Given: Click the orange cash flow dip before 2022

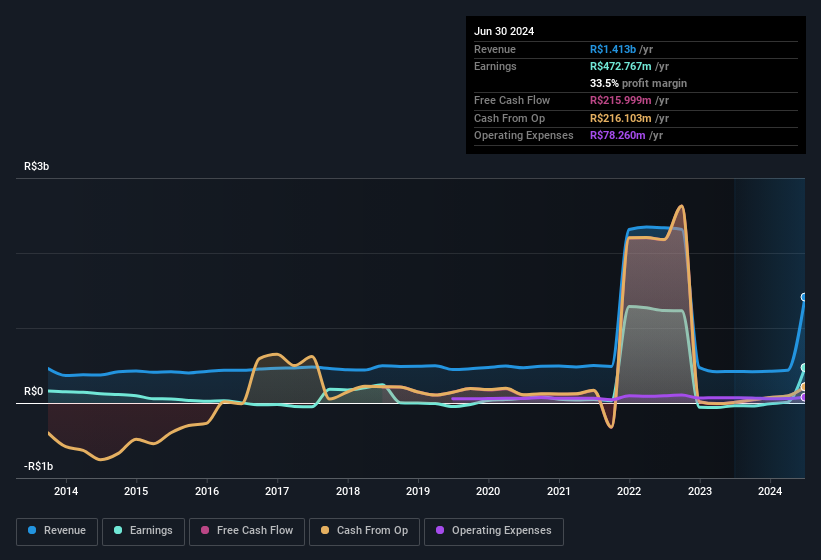Looking at the screenshot, I should [611, 426].
